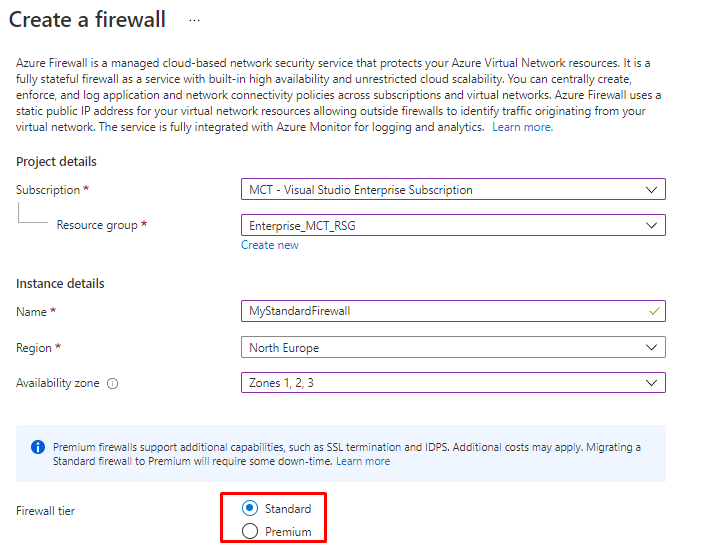Click the Create new resource group link
The height and width of the screenshot is (547, 701).
[x=270, y=245]
